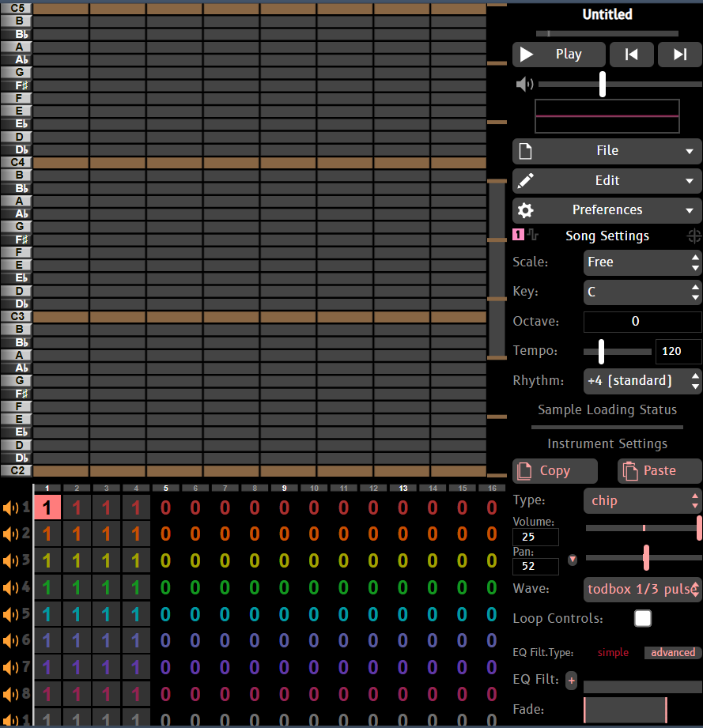
Task: Click the crosshair icon beside Song Settings
Action: [x=694, y=236]
